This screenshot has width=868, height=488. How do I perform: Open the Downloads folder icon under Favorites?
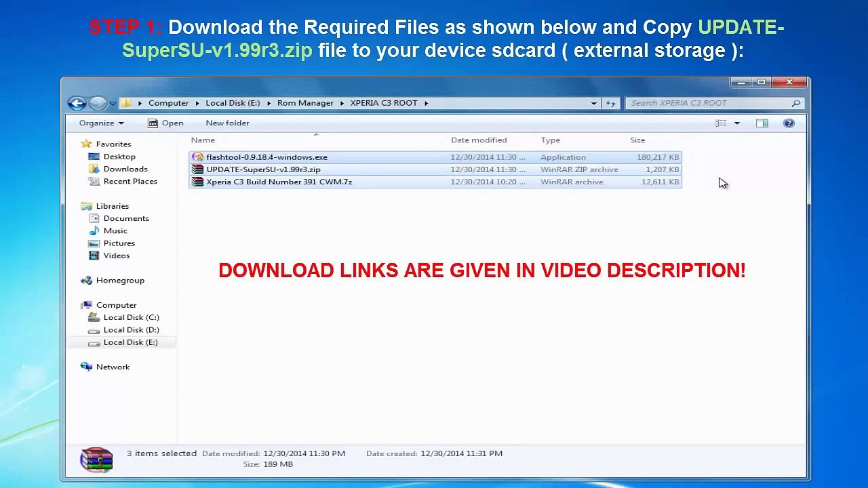click(94, 169)
